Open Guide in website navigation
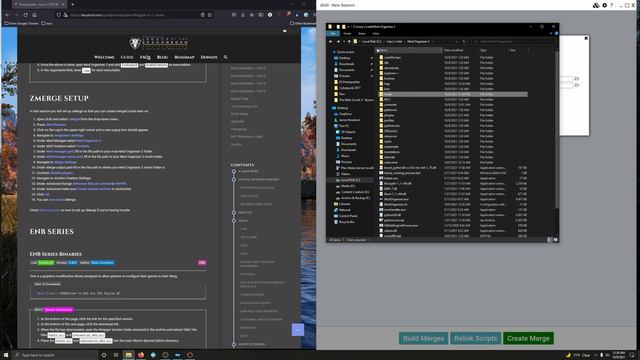The image size is (640, 360). tap(127, 57)
